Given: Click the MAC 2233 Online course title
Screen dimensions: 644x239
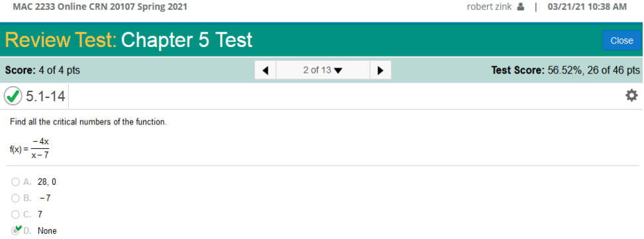Looking at the screenshot, I should coord(100,7).
